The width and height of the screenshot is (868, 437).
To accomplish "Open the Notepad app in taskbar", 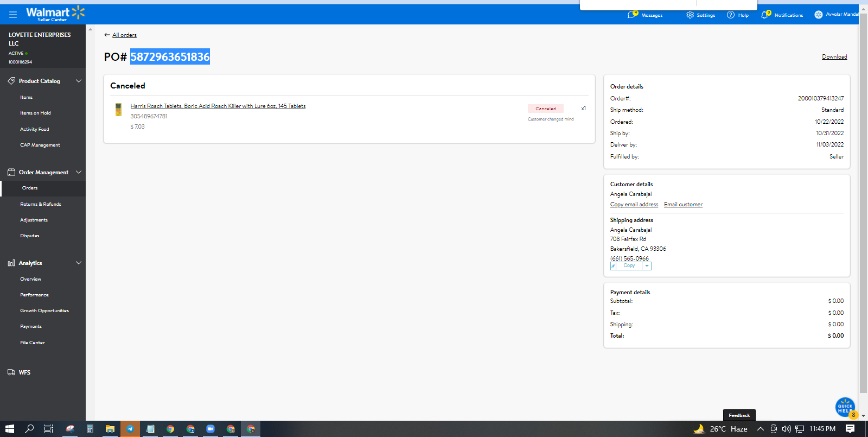I will point(150,429).
